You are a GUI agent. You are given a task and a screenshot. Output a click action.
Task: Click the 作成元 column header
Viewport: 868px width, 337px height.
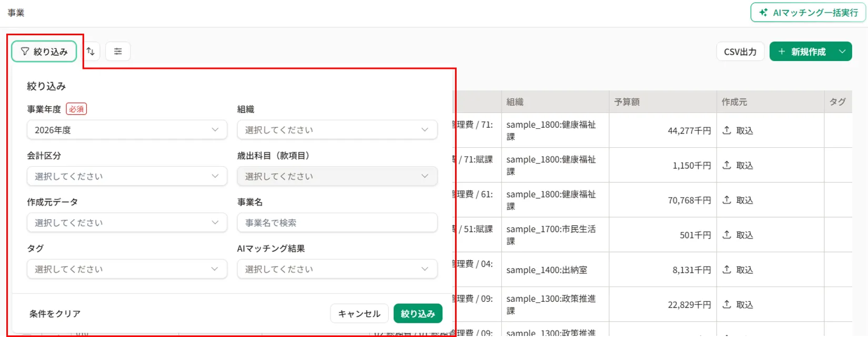770,102
